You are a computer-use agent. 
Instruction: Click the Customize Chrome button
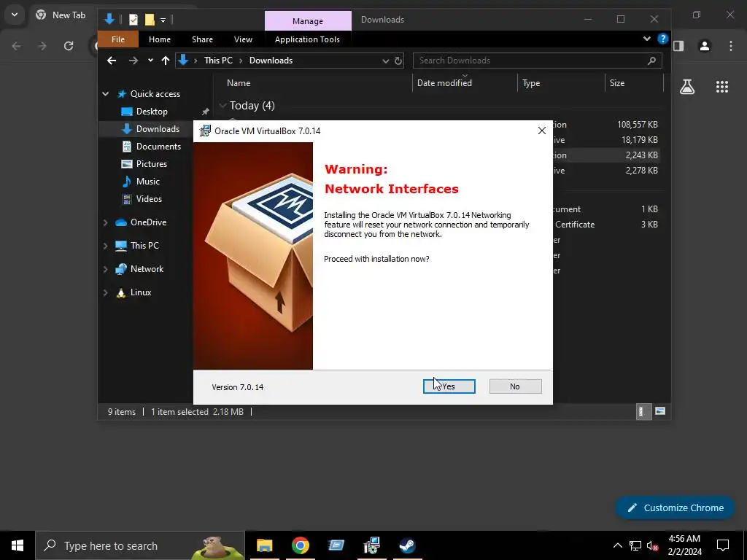point(676,507)
